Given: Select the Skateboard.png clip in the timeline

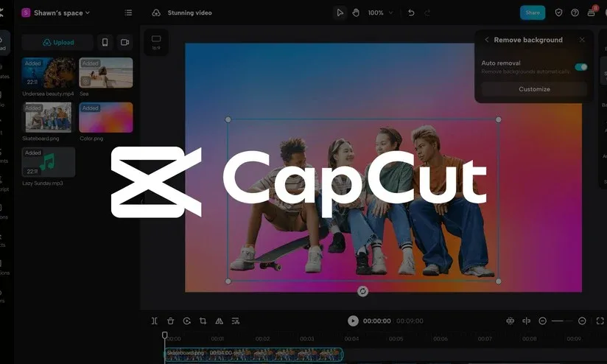Looking at the screenshot, I should (254, 354).
